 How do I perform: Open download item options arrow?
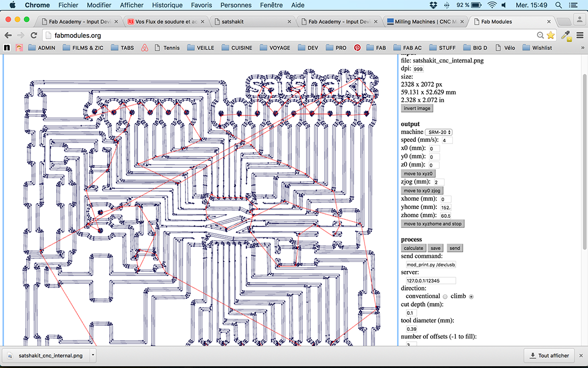click(x=93, y=355)
